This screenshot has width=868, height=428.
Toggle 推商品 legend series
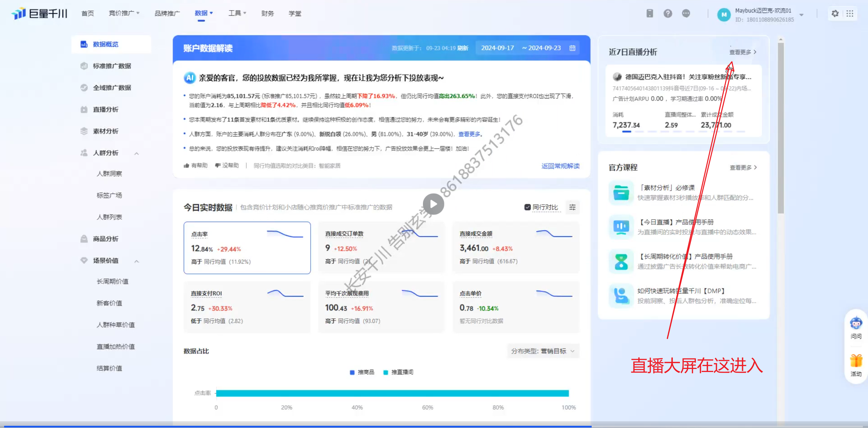pyautogui.click(x=362, y=372)
